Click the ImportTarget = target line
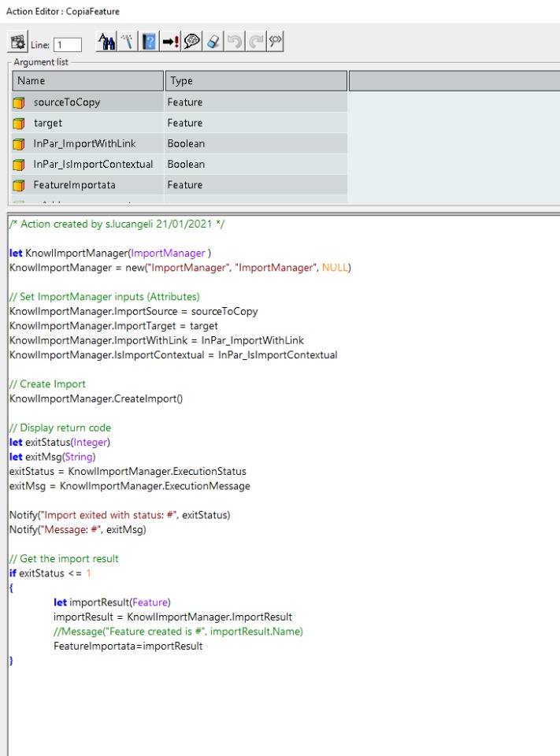 (113, 326)
